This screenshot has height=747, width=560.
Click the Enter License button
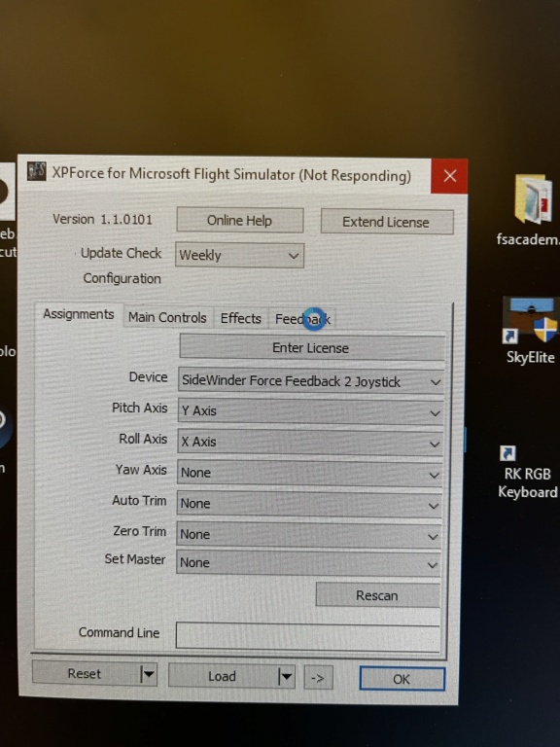[311, 347]
